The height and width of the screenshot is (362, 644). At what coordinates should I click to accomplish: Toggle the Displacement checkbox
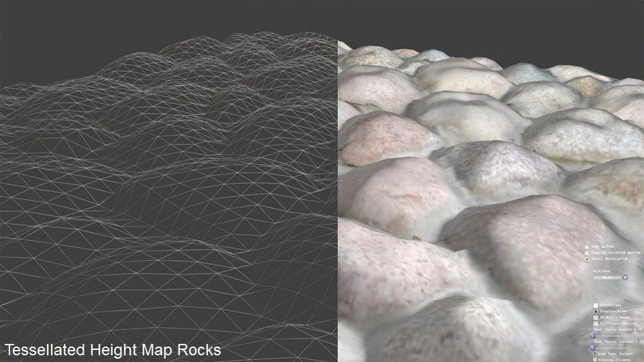coord(595,311)
